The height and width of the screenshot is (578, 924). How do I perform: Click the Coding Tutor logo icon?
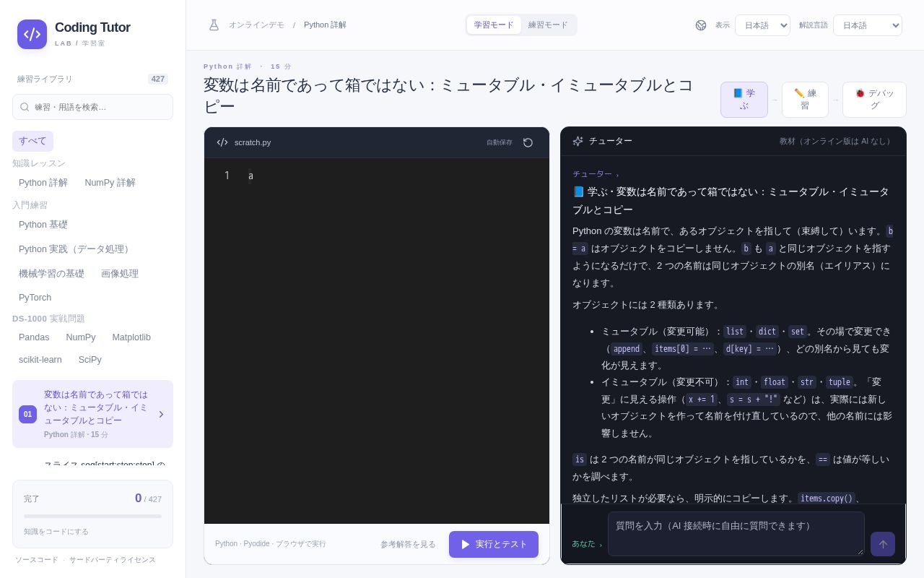[x=32, y=34]
